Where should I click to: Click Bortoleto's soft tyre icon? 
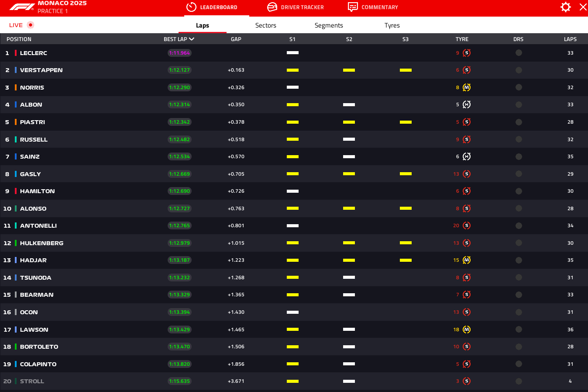[x=467, y=347]
